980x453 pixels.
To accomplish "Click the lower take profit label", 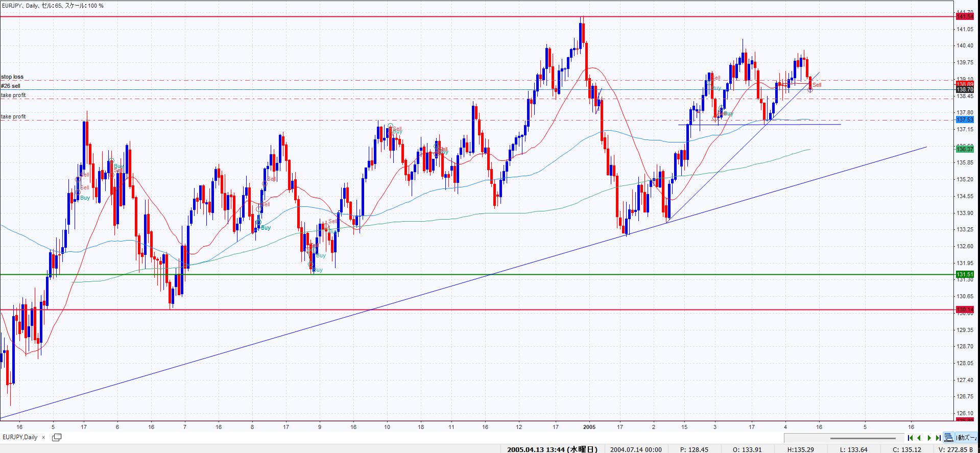I will click(13, 117).
